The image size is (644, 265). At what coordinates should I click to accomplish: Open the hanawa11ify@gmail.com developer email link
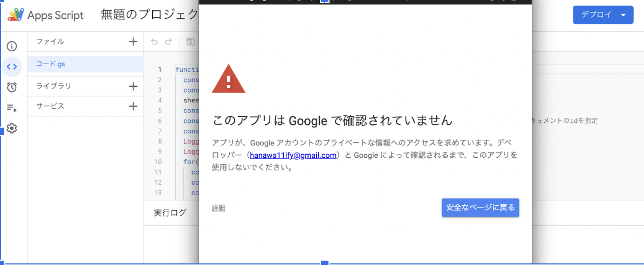(293, 156)
